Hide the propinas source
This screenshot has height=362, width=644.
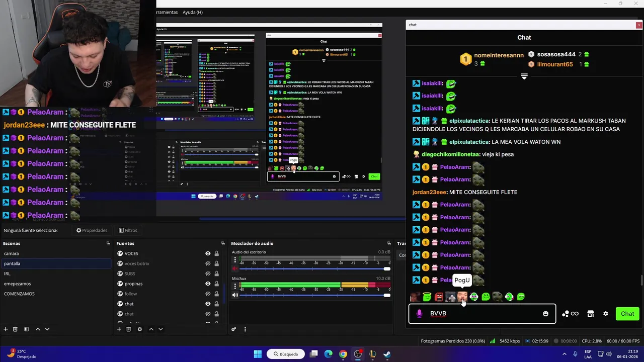(x=208, y=284)
